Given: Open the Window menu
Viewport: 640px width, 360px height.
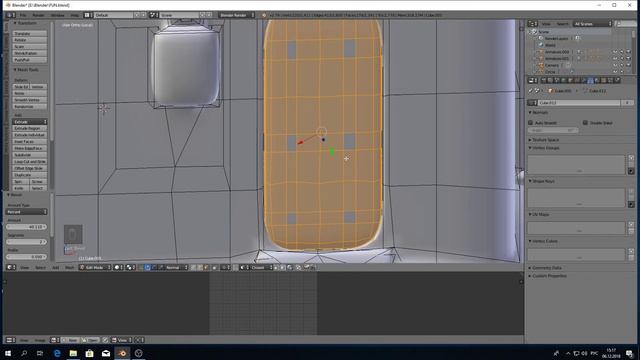Looking at the screenshot, I should pos(58,15).
